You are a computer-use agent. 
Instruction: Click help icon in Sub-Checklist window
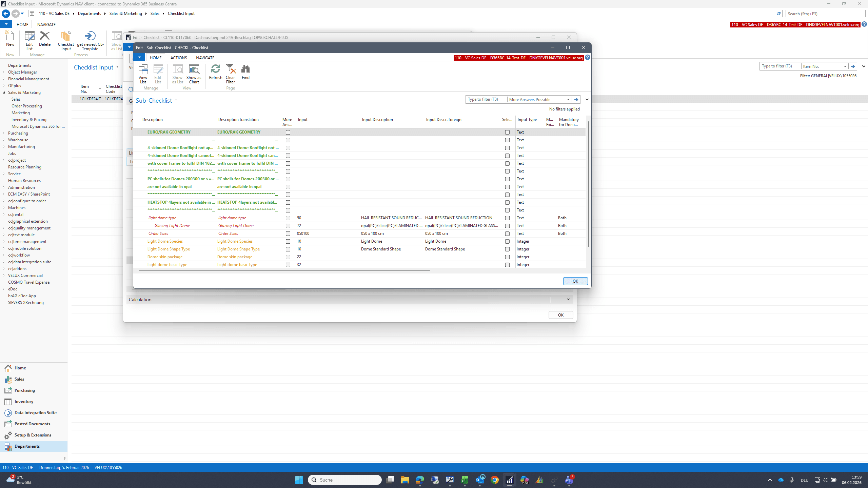coord(588,58)
